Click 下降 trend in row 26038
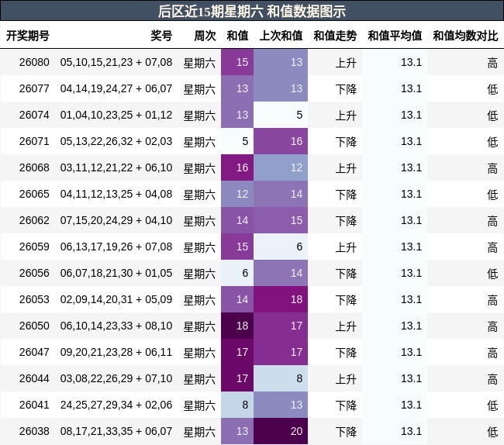 [346, 432]
